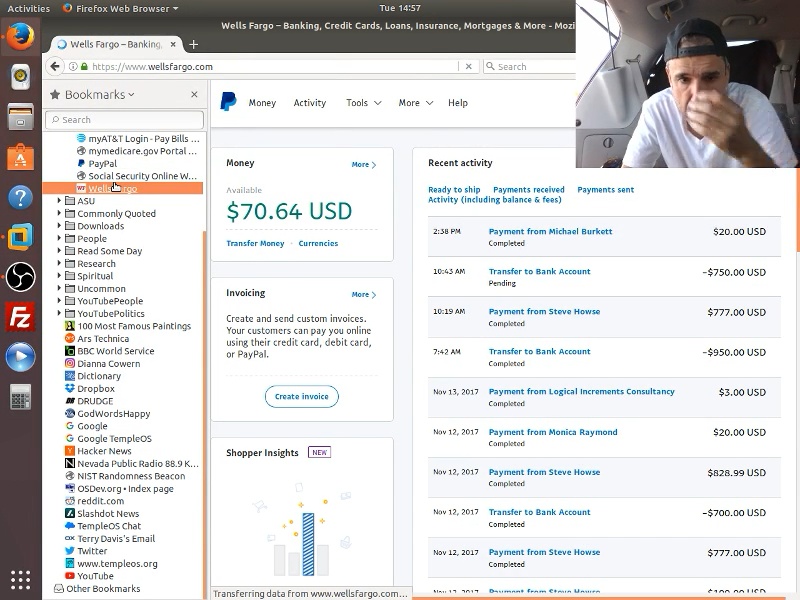Screen dimensions: 800x600
Task: Open the Files manager dock icon
Action: point(20,117)
